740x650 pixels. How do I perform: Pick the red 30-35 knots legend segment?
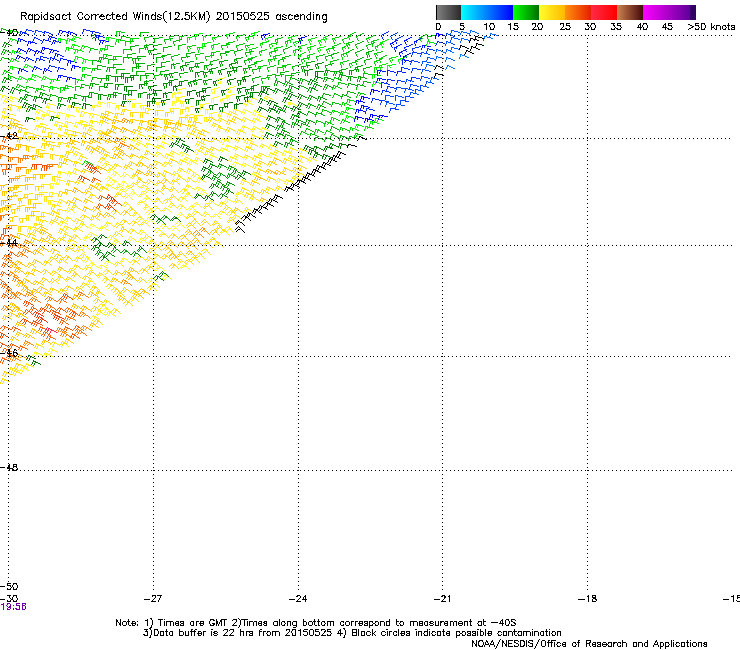[x=604, y=12]
